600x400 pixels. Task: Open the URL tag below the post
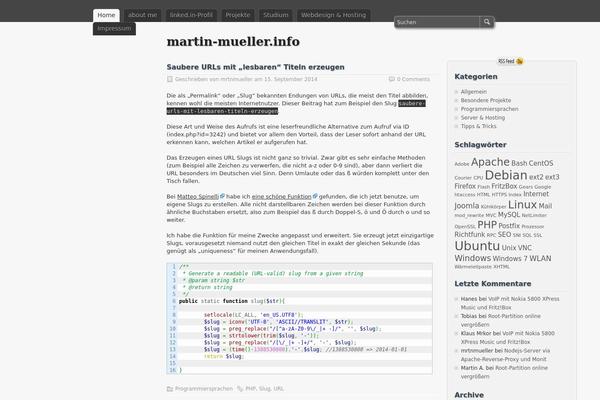click(x=279, y=389)
